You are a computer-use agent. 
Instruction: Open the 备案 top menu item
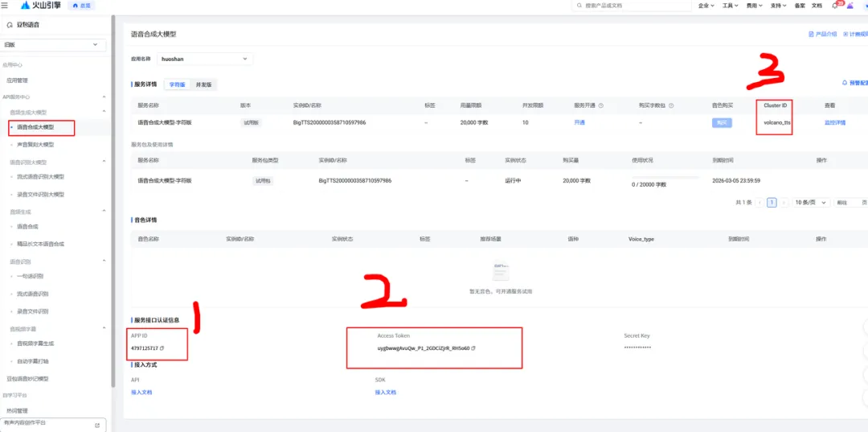[x=800, y=6]
